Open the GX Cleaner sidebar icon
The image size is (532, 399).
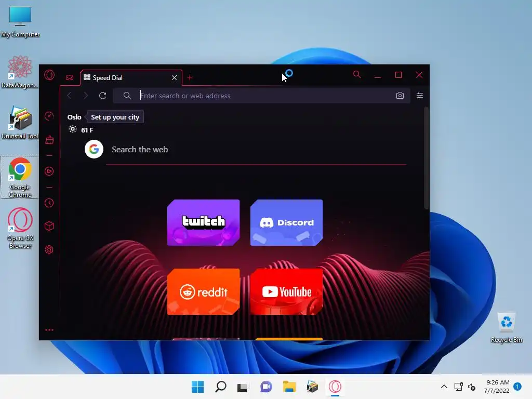(49, 140)
